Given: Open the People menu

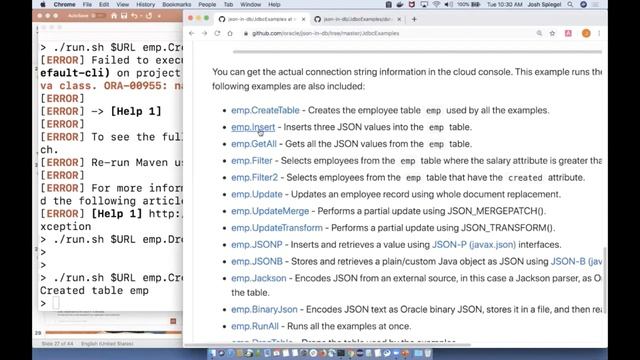Looking at the screenshot, I should point(207,4).
